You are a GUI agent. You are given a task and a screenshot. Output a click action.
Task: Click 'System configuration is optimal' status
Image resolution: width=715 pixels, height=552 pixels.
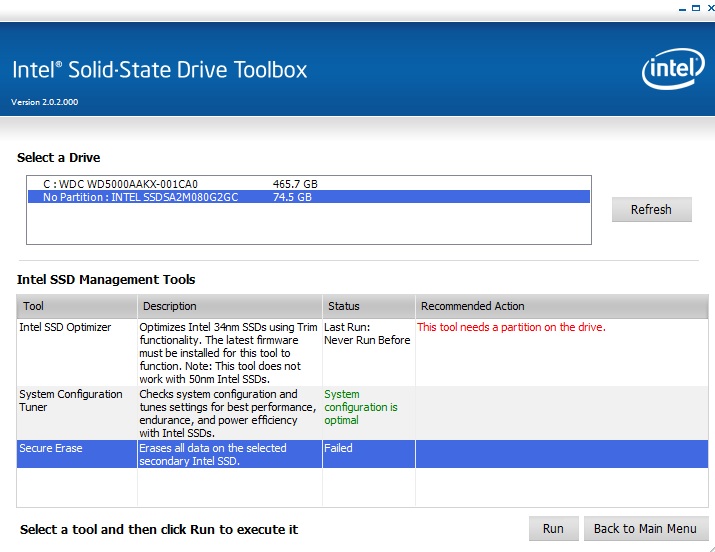click(361, 407)
